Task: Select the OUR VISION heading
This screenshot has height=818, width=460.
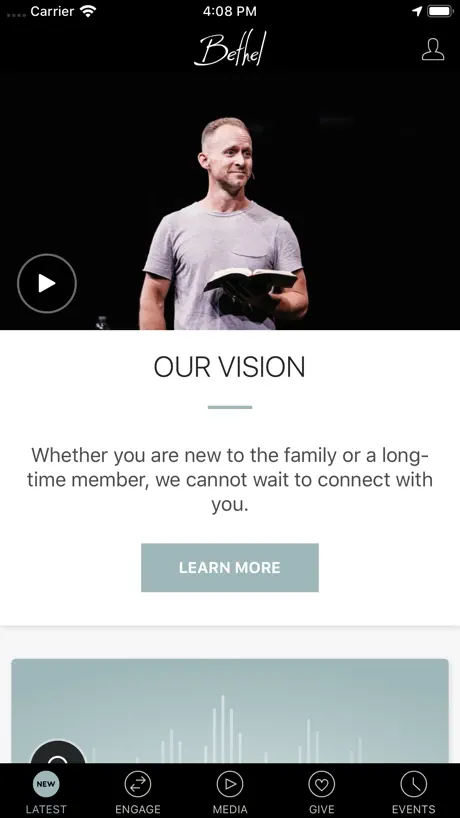Action: tap(229, 367)
